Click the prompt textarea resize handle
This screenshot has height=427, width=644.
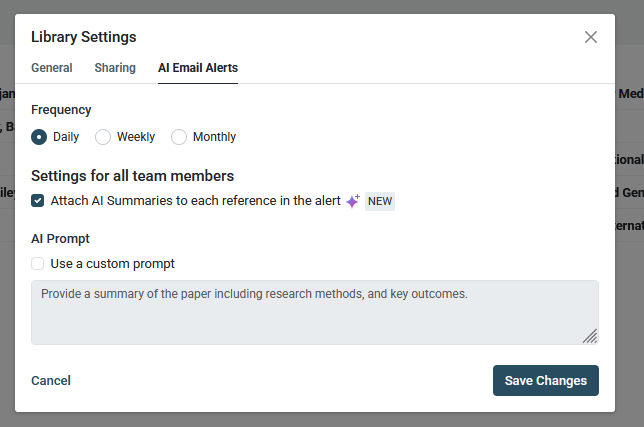point(590,336)
